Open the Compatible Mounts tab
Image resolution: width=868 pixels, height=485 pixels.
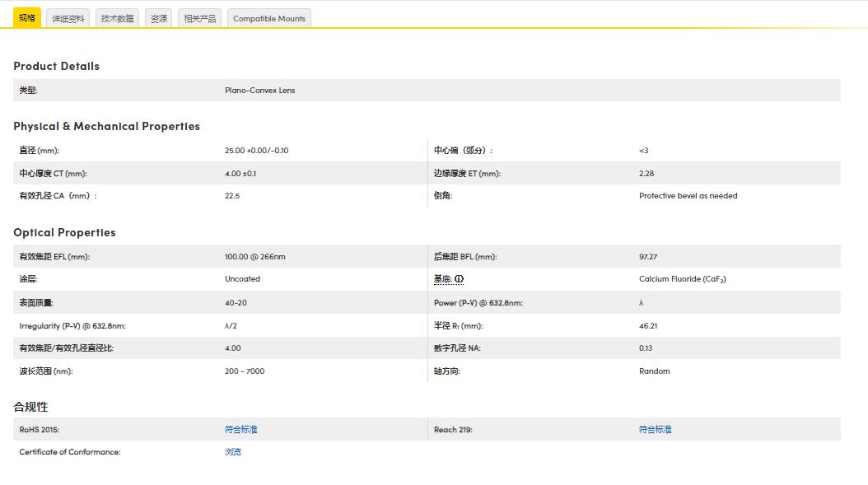tap(269, 18)
